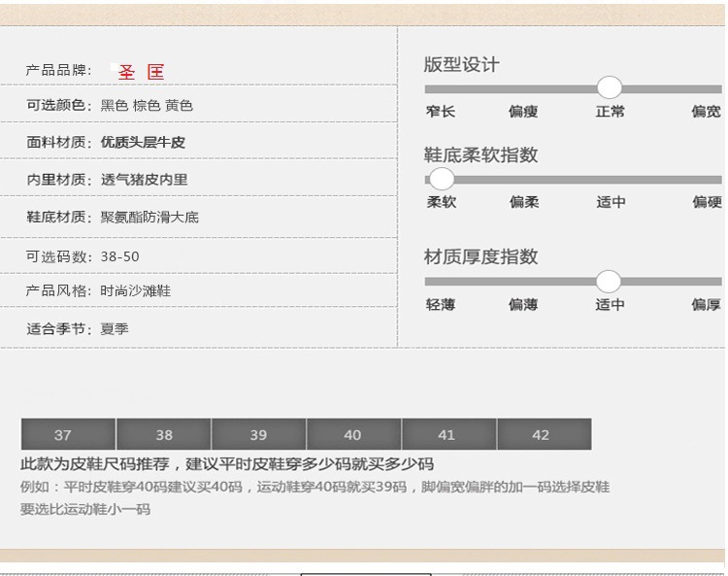This screenshot has width=728, height=576.
Task: Click the 轻薄 label under thickness slider
Action: pos(441,305)
